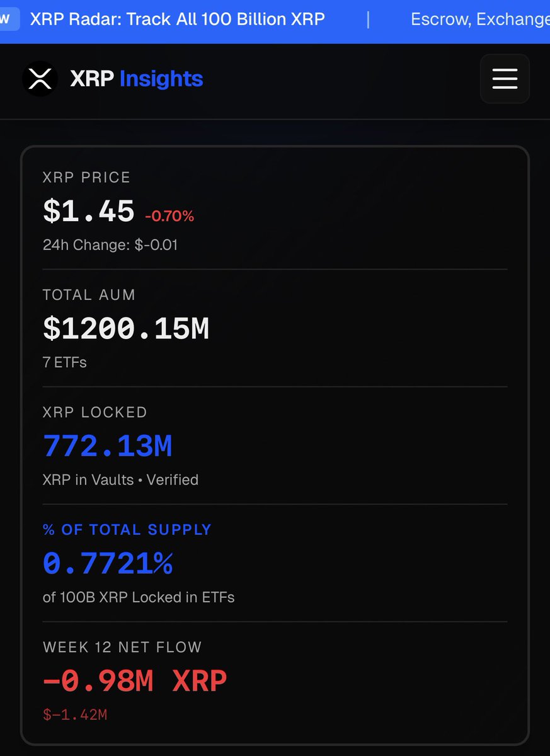Select the $1.45 XRP price value
Screen dimensions: 550x756
89,211
